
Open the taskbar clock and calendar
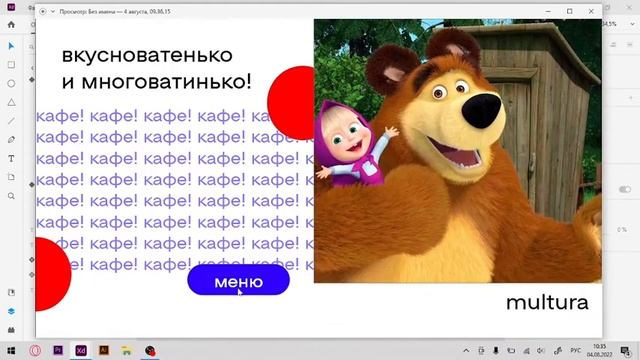599,351
